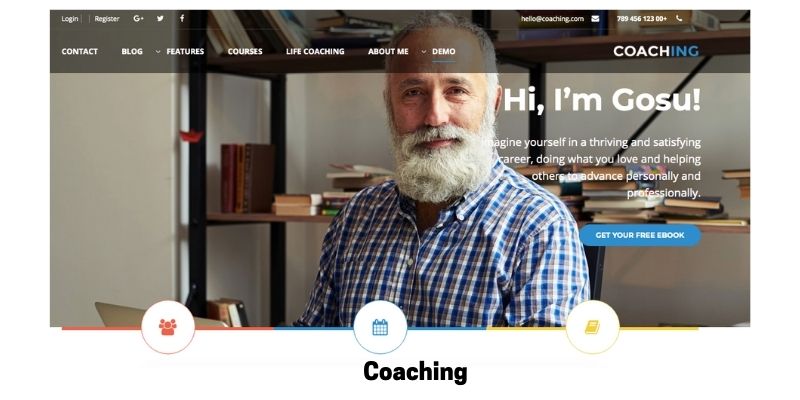Navigate to Life Coaching

pyautogui.click(x=315, y=52)
